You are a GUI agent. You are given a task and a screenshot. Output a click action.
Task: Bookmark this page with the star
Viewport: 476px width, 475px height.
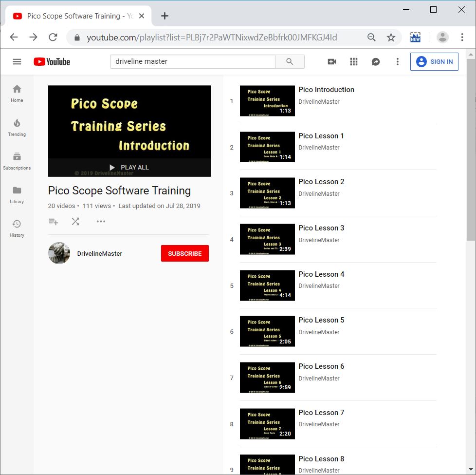pyautogui.click(x=391, y=38)
